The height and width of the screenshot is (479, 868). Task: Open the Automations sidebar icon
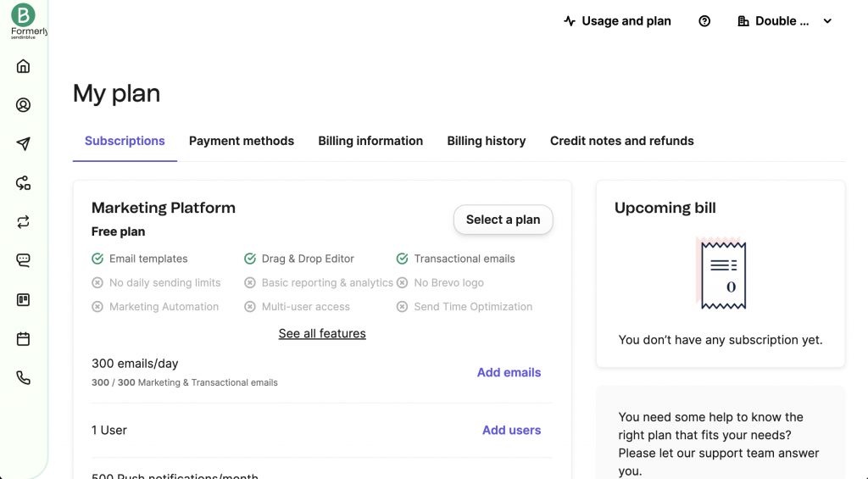24,183
